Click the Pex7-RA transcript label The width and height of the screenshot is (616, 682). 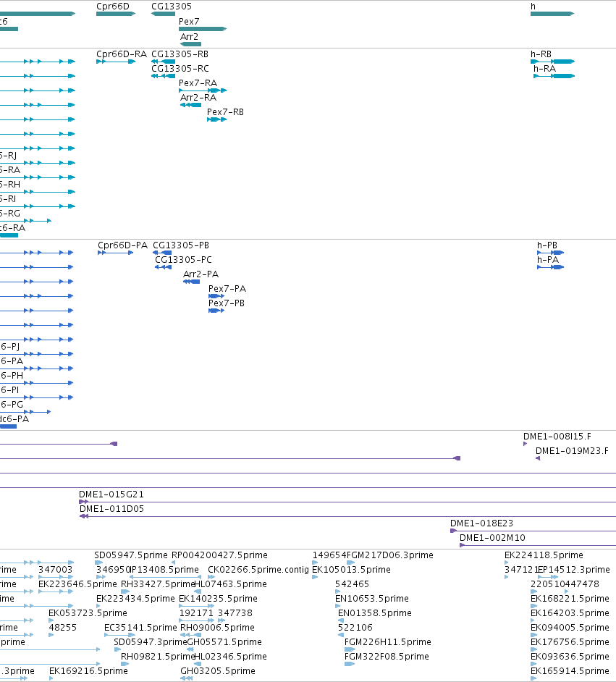[x=198, y=83]
